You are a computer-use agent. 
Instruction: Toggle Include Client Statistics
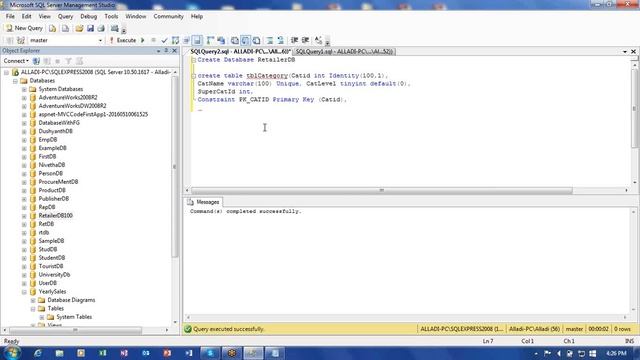221,40
